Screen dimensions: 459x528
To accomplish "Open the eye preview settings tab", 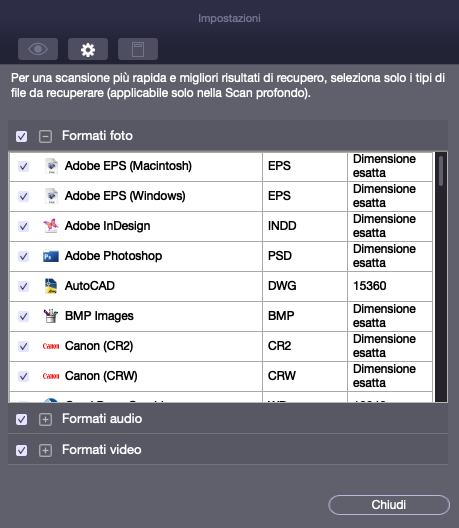I will [x=38, y=49].
